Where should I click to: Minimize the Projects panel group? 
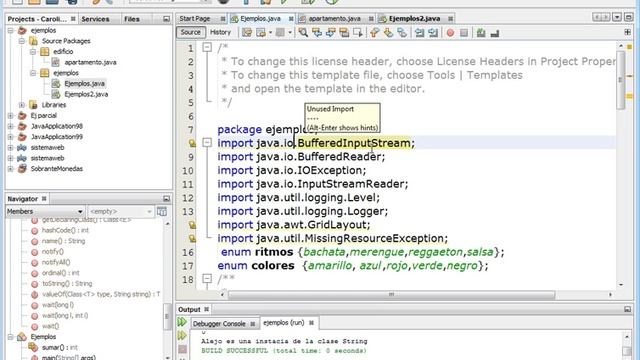tap(166, 19)
